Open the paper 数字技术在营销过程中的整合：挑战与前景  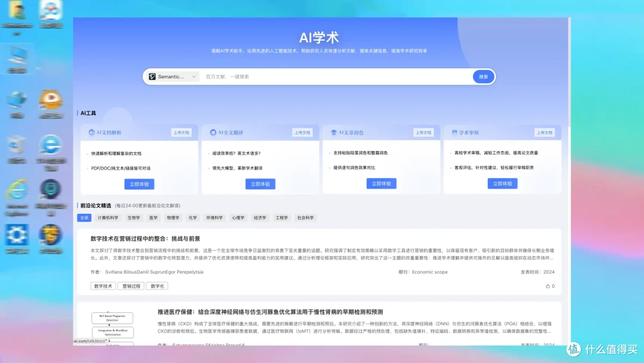pos(145,239)
